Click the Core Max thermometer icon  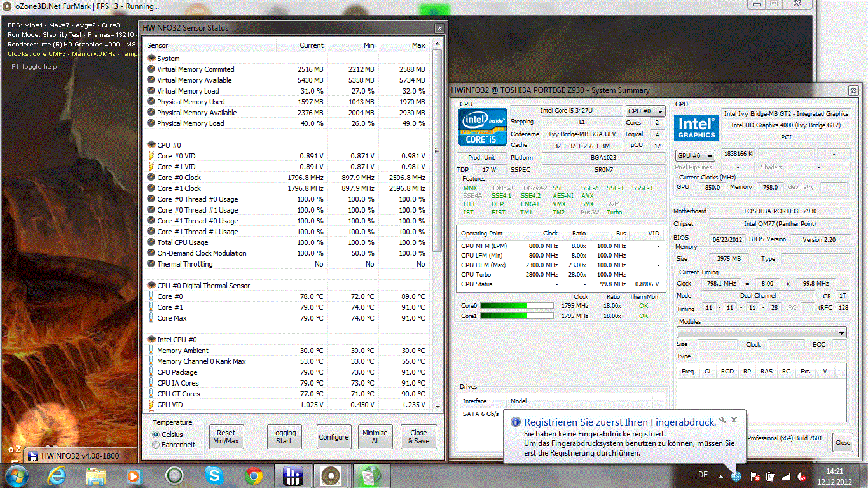(x=151, y=318)
